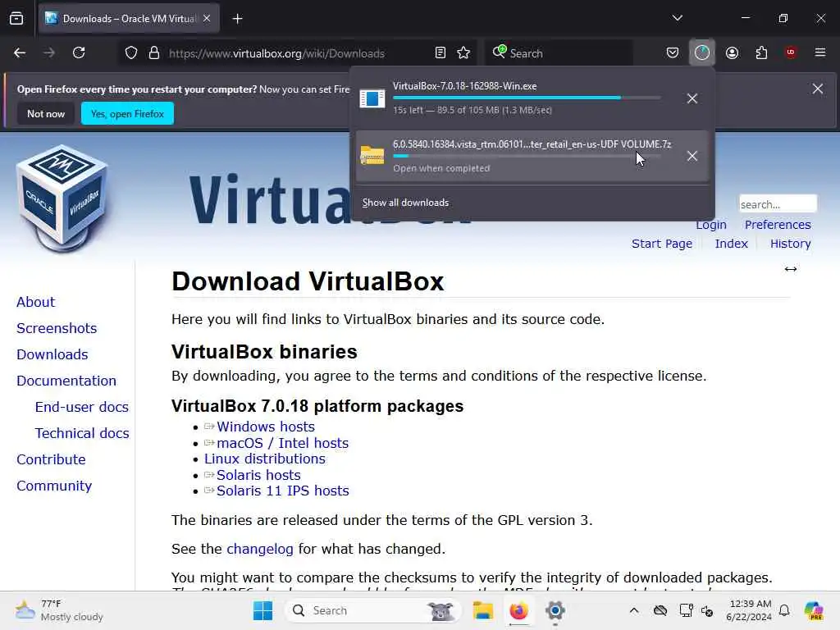840x630 pixels.
Task: Open the weather widget 77°F
Action: click(x=59, y=610)
